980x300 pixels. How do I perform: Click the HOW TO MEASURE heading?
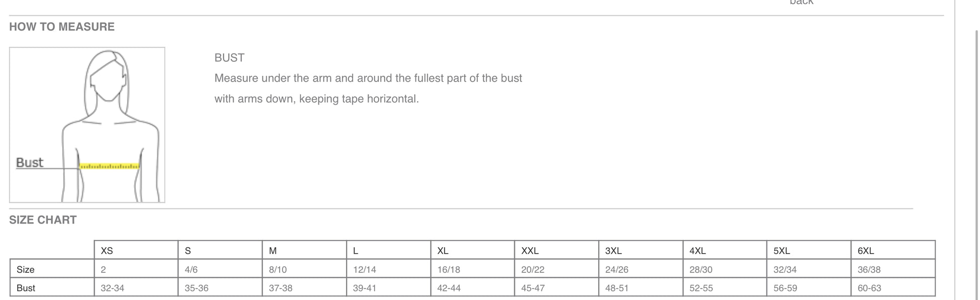tap(62, 27)
